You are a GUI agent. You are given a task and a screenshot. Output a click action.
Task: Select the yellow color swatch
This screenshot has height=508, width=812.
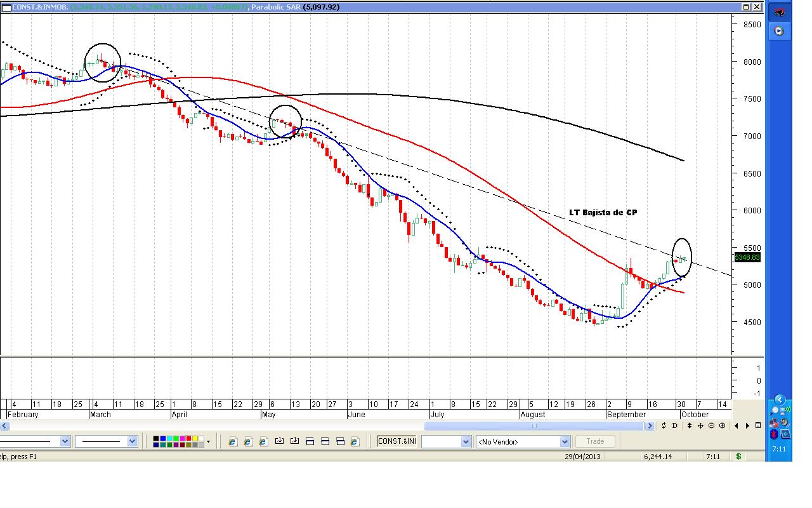coord(195,438)
